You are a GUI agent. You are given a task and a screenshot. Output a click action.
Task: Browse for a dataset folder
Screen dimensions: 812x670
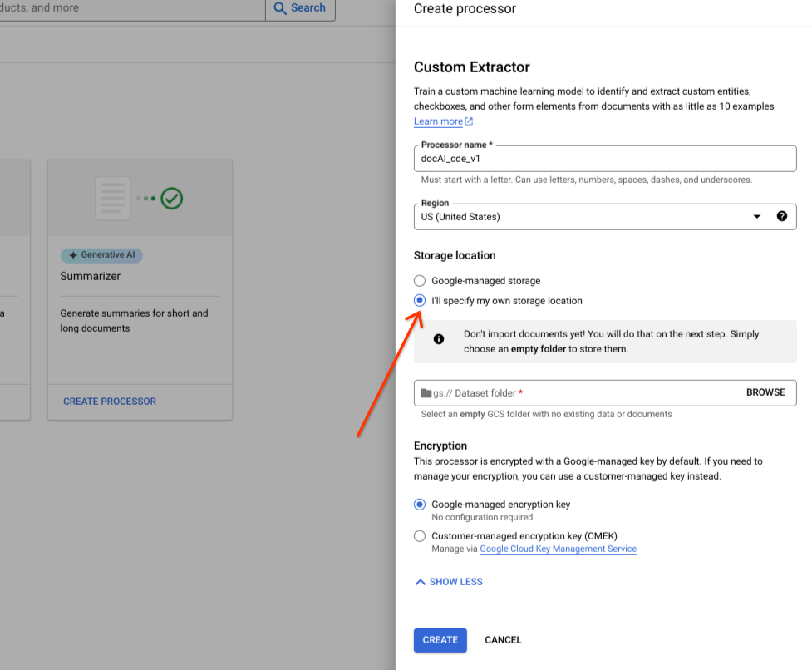[765, 392]
